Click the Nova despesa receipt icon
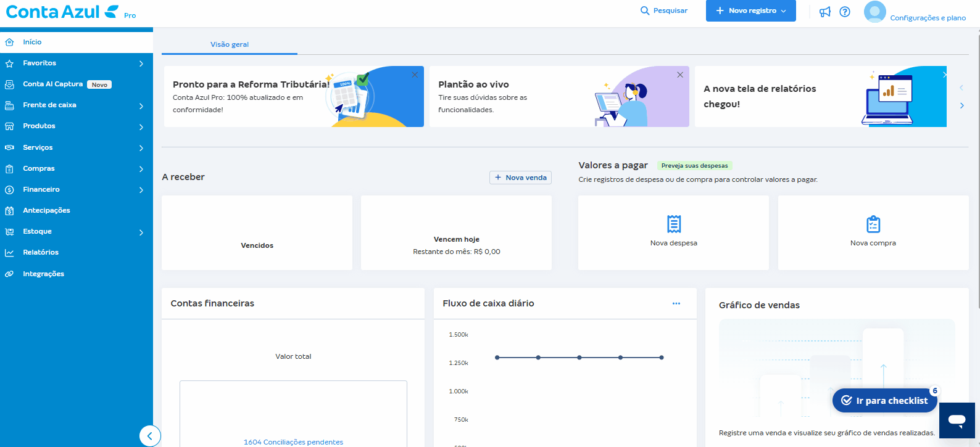980x447 pixels. click(x=674, y=224)
